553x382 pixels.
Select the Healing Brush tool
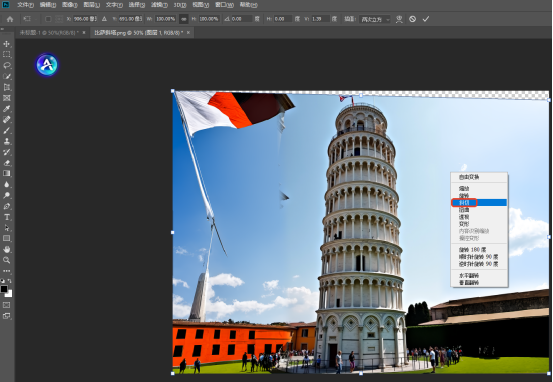coord(6,120)
